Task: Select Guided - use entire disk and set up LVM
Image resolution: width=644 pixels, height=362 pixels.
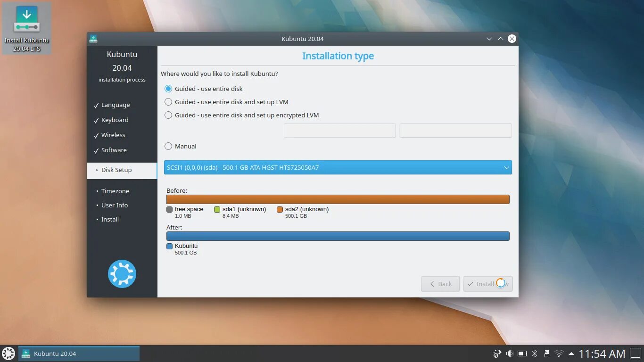Action: [226, 102]
